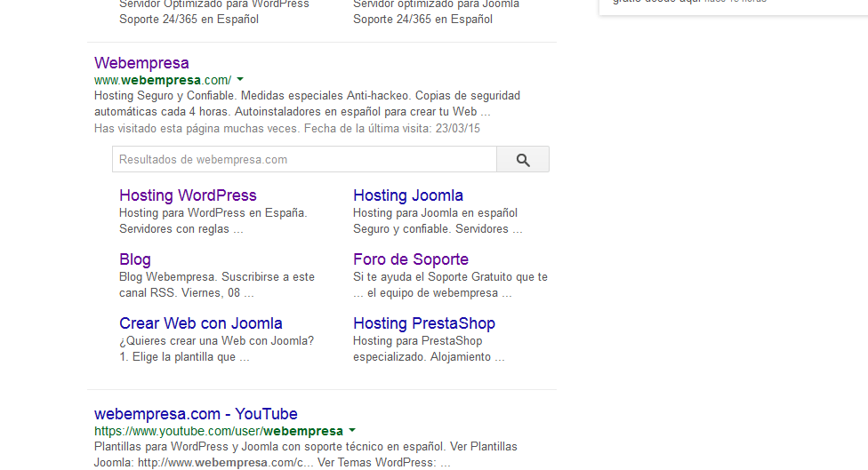Viewport: 868px width, 470px height.
Task: Click the '¿Quieres crear una Web con Joomla?' text
Action: point(216,349)
